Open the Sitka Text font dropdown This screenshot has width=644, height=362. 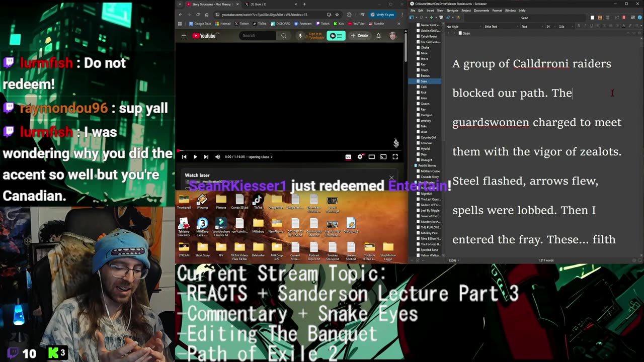[501, 27]
